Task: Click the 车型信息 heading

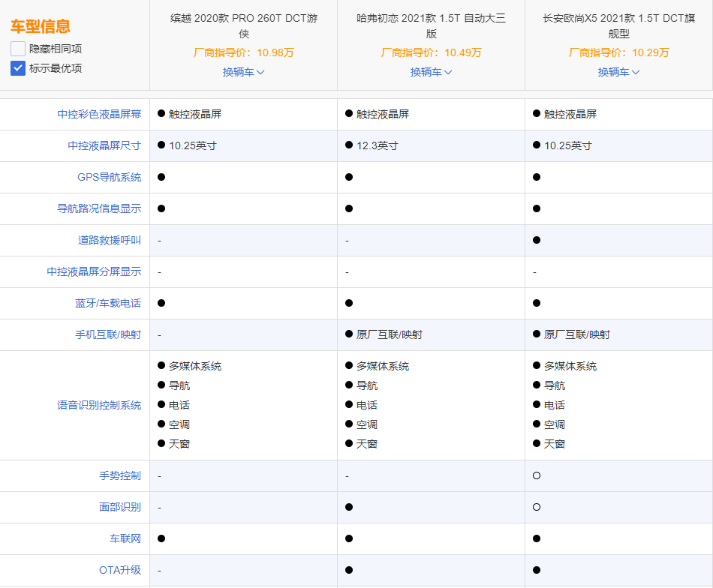Action: coord(41,26)
